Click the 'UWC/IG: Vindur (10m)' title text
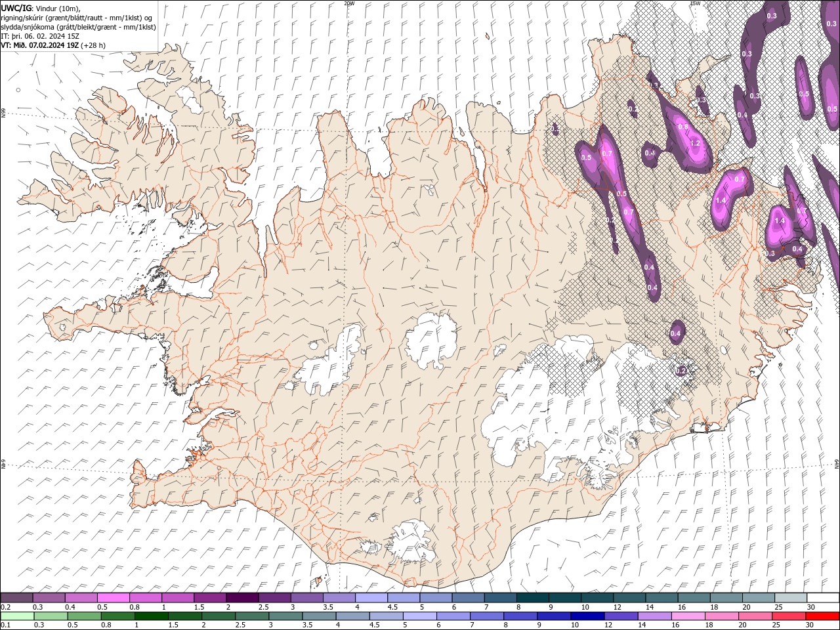The width and height of the screenshot is (840, 630). click(x=41, y=7)
